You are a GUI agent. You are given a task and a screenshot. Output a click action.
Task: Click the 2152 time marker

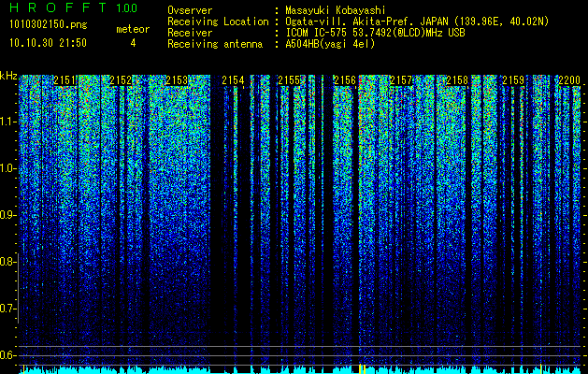tap(121, 80)
